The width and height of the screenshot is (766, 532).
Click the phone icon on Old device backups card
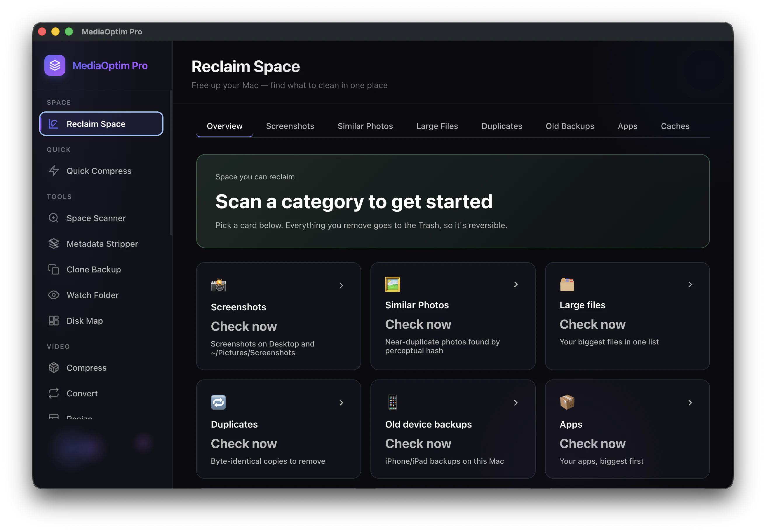click(x=392, y=402)
